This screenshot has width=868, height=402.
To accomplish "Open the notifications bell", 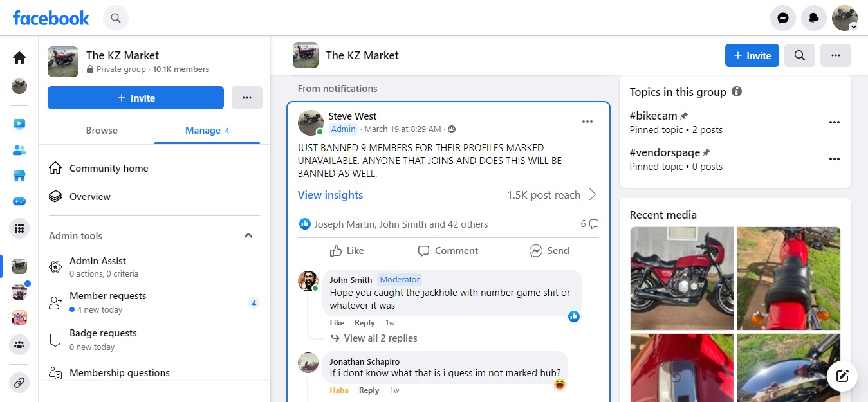I will click(x=813, y=18).
